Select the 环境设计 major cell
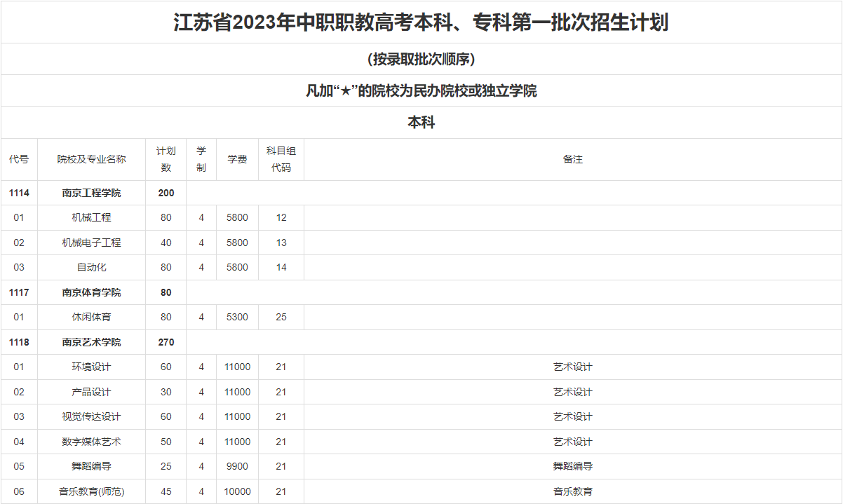 pos(91,367)
